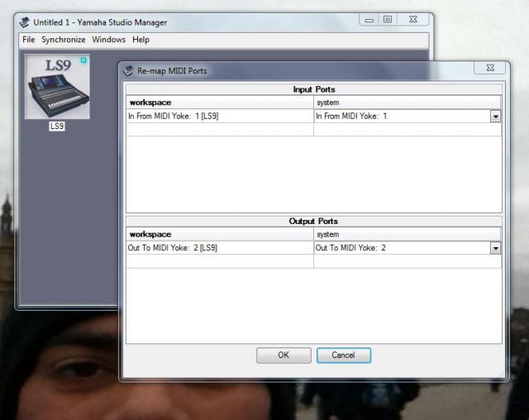
Task: Click the Output Ports workspace column header
Action: pyautogui.click(x=220, y=234)
